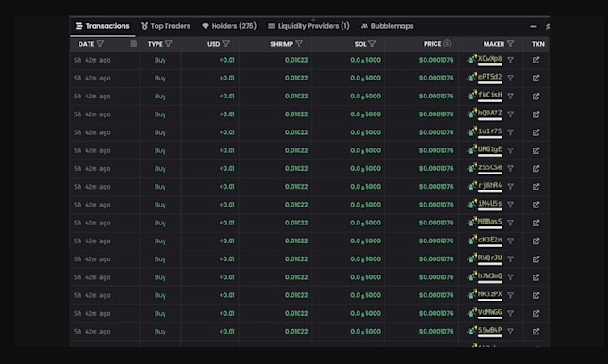Viewport: 608px width, 364px height.
Task: Filter transactions by maker zS5CSe
Action: [x=511, y=169]
